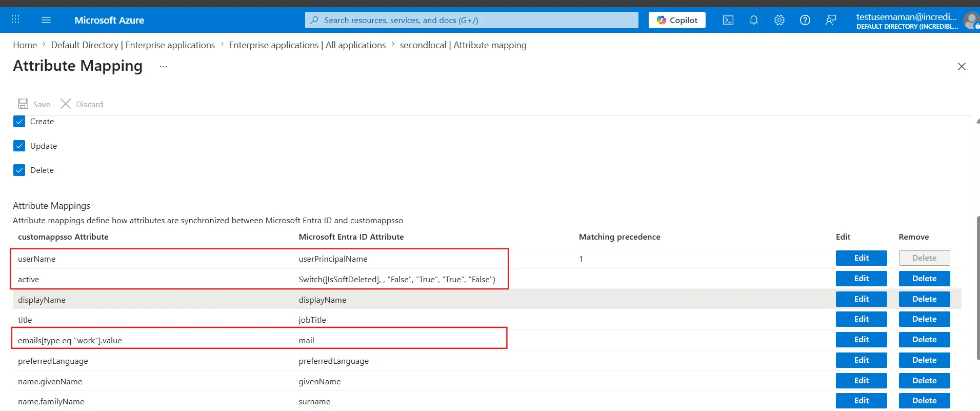Click the emails[type eq "work"].value cell
Viewport: 980px width, 411px height.
tap(70, 341)
